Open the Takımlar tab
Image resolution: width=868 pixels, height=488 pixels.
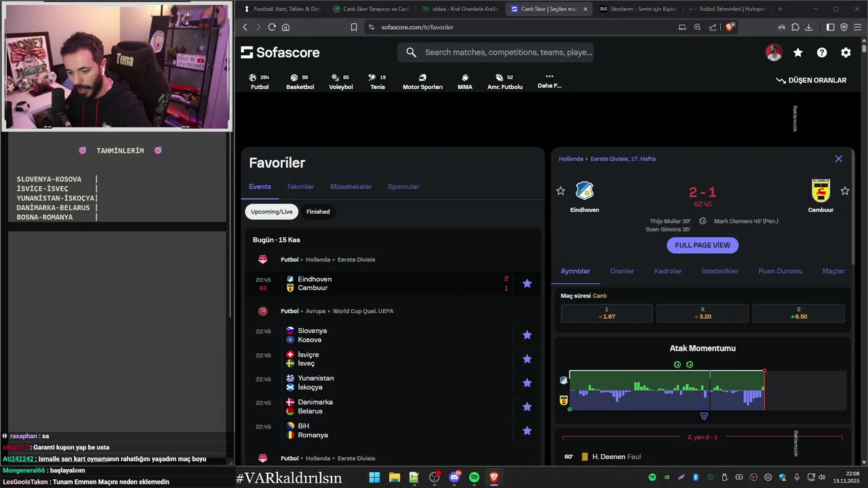300,186
